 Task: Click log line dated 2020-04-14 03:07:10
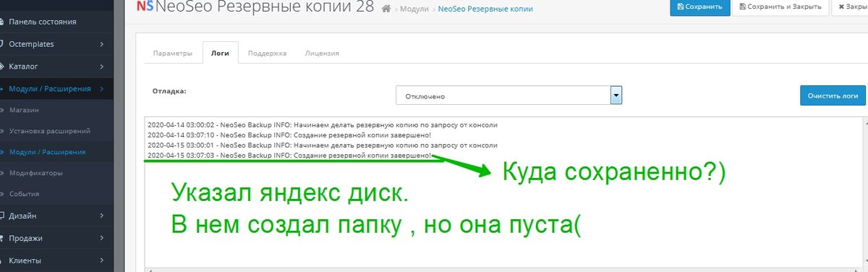(289, 135)
